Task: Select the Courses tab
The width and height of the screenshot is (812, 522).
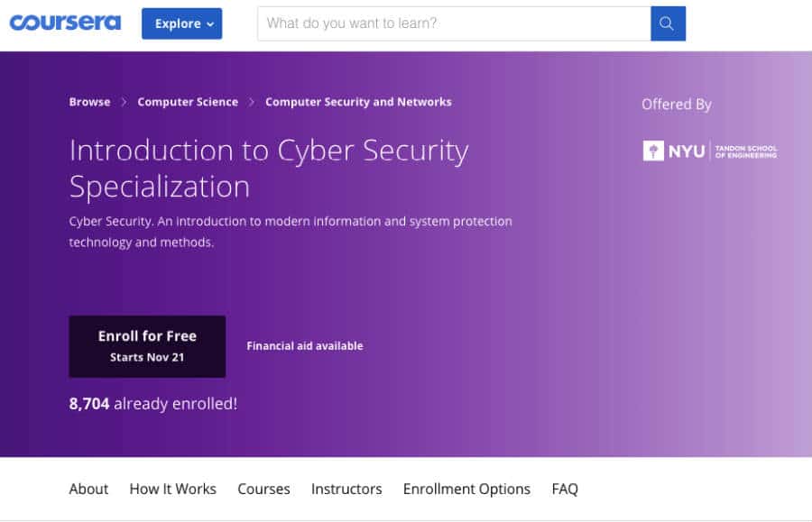Action: point(263,489)
